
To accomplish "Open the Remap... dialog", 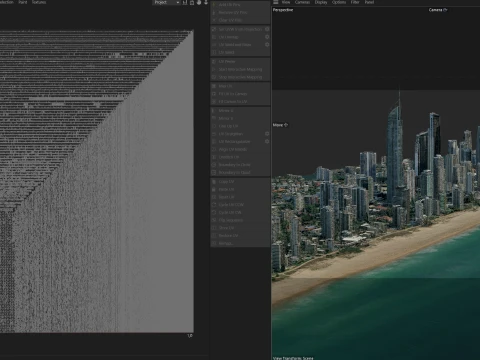I will [240, 243].
